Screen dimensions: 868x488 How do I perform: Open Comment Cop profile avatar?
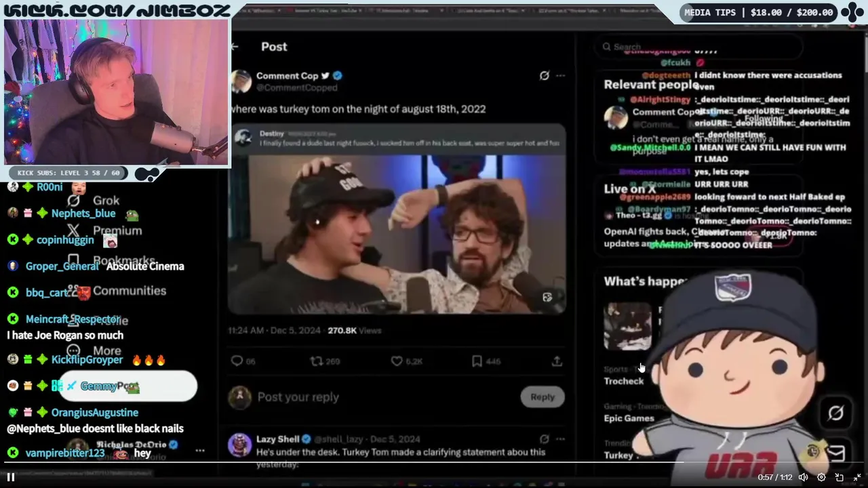pyautogui.click(x=241, y=81)
